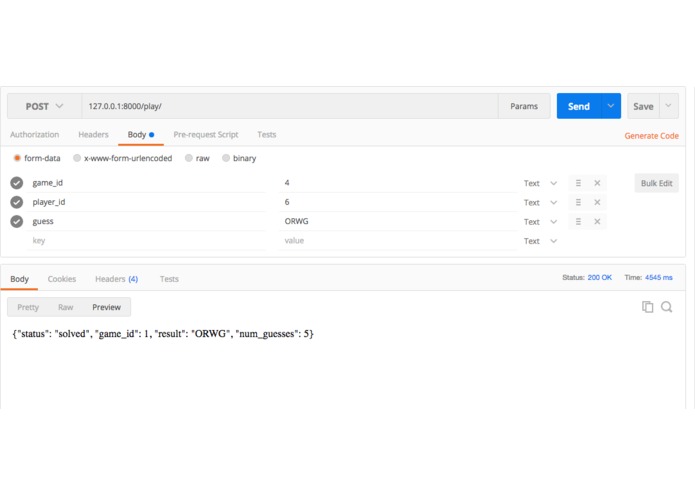Select x-www-form-urlencoded body type
This screenshot has width=695, height=494.
77,158
